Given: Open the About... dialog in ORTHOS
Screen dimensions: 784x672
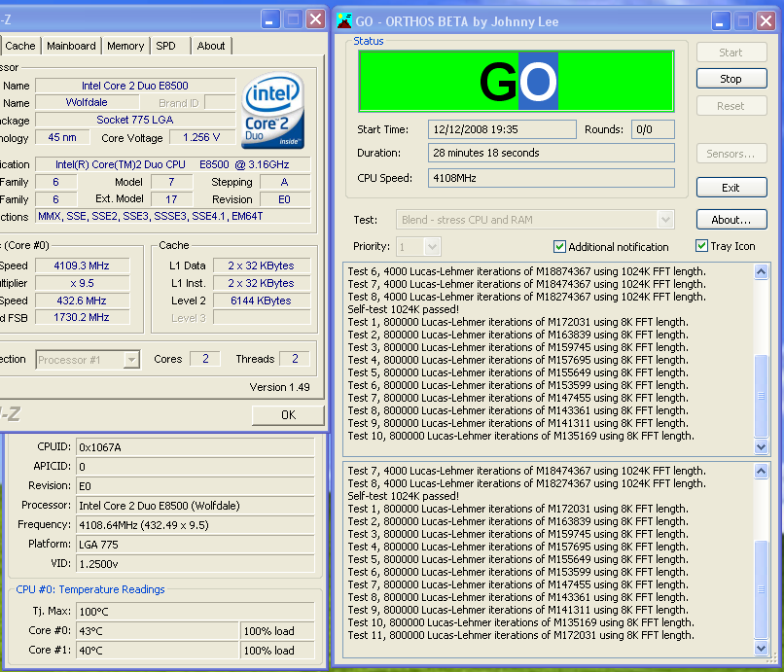Looking at the screenshot, I should tap(731, 220).
